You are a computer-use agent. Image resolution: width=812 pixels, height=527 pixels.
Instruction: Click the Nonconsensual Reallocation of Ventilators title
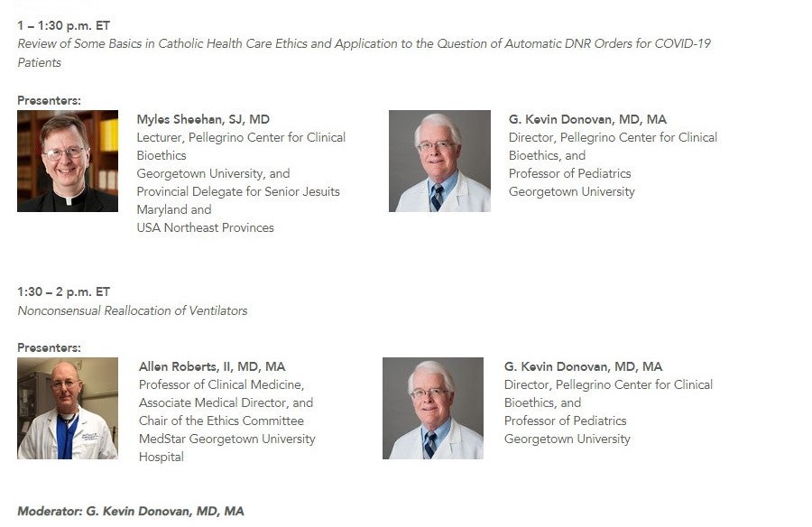pos(133,310)
